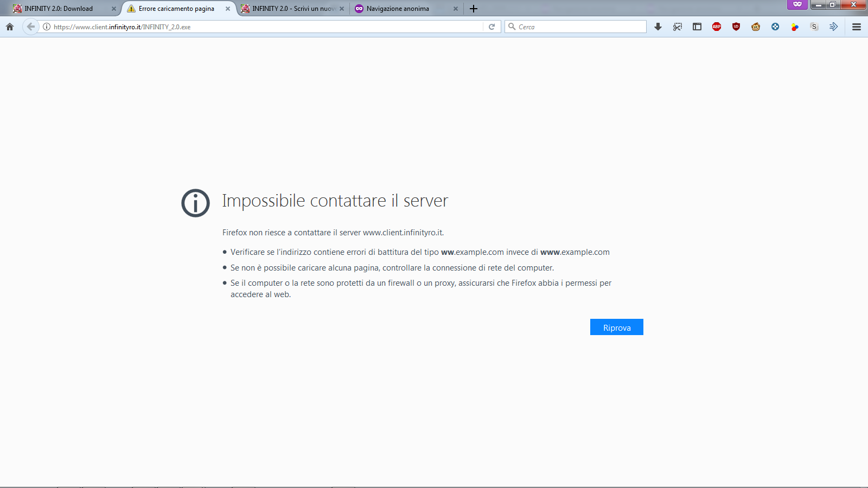Click inside the Cerca search field

[x=580, y=27]
